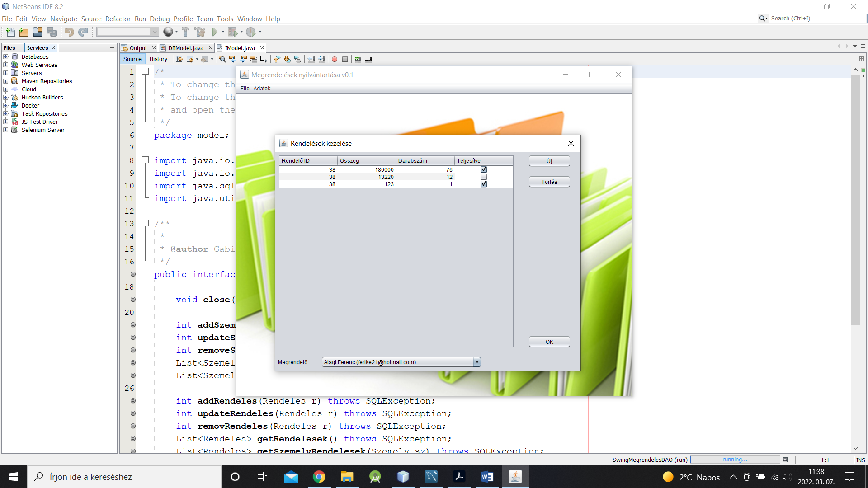Open the Navigate menu
This screenshot has width=868, height=488.
click(x=64, y=19)
